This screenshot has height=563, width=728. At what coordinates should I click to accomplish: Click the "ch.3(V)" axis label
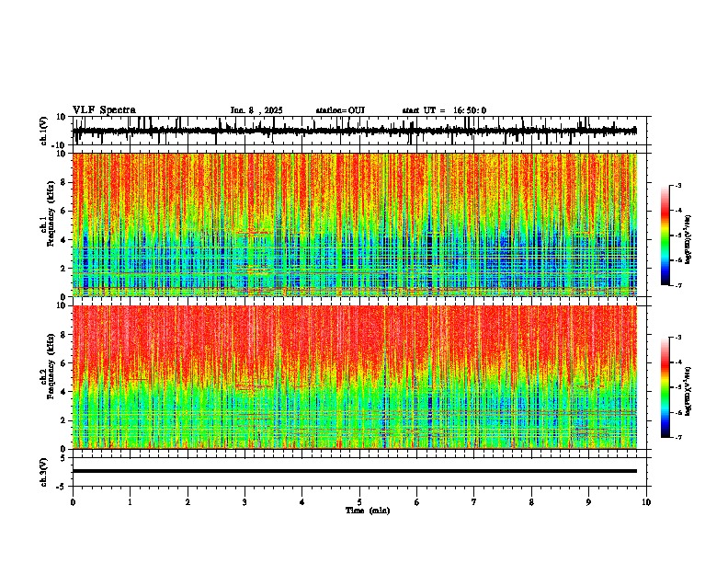[44, 472]
